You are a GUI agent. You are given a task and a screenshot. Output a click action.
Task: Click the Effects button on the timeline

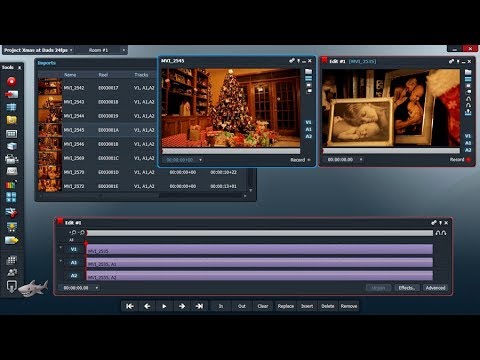407,288
